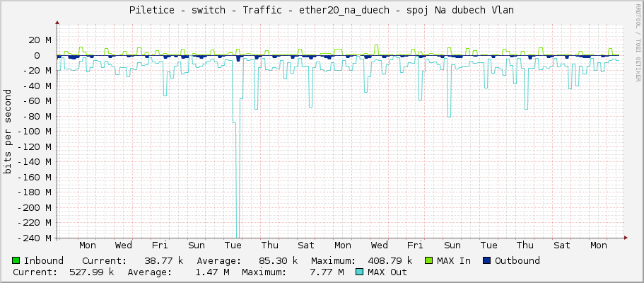The width and height of the screenshot is (644, 283).
Task: Click the 'MAX Out' legend label
Action: 387,272
